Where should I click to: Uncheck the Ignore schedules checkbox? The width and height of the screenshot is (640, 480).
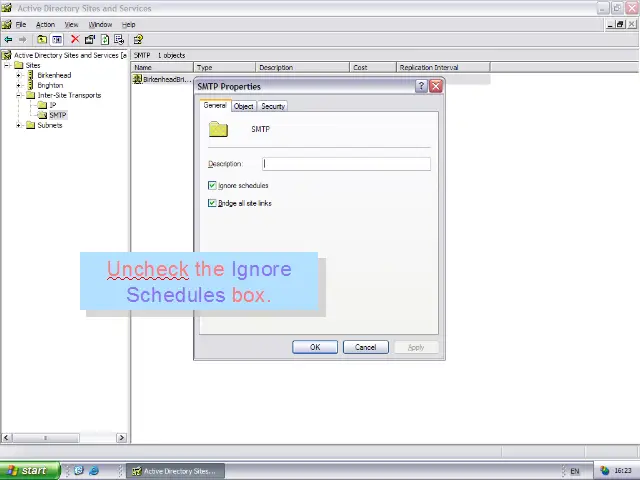(x=212, y=186)
